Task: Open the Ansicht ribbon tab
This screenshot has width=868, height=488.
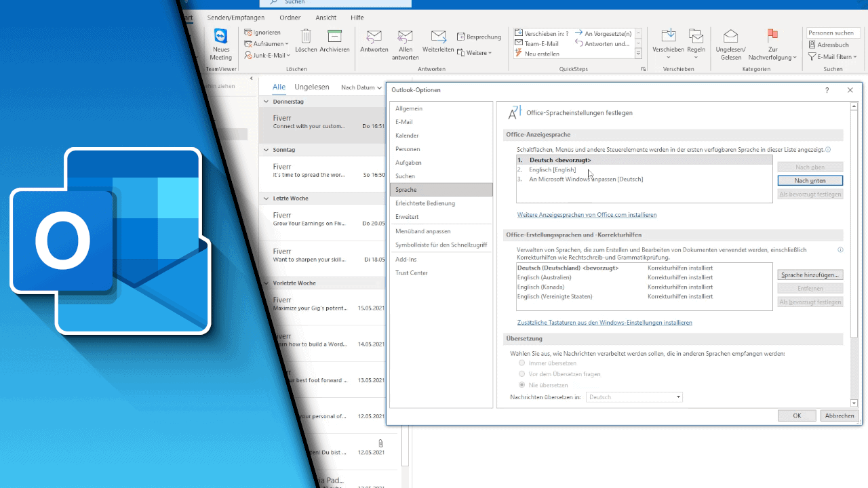Action: [326, 18]
